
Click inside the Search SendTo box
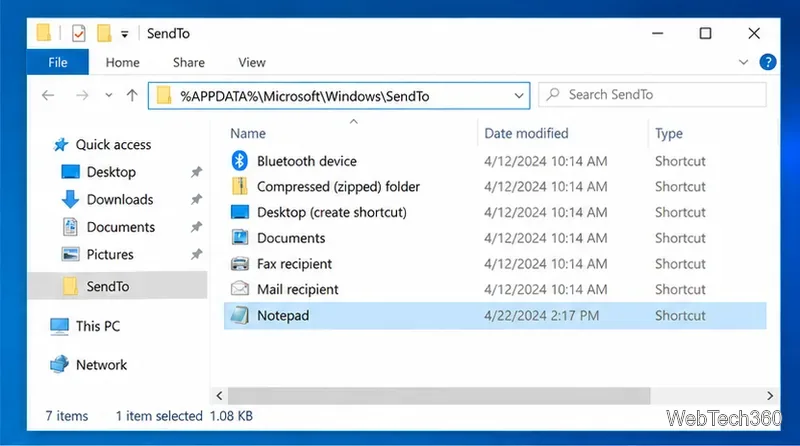click(x=652, y=94)
